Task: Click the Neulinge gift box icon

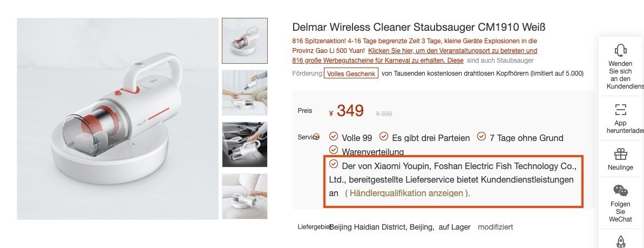Action: (x=620, y=154)
